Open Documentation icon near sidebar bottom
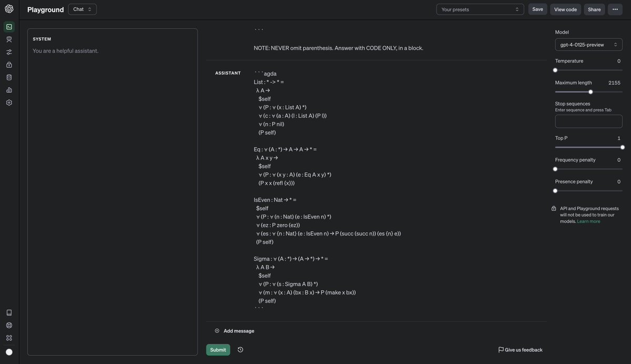The height and width of the screenshot is (364, 631). 9,313
